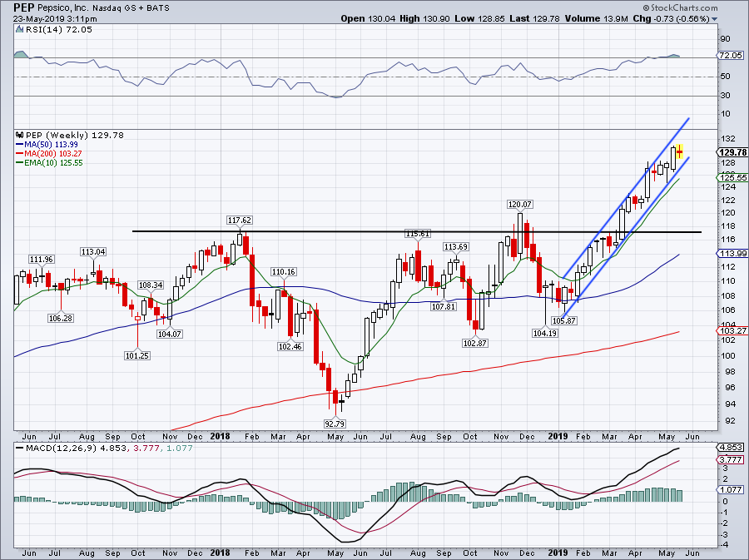
Task: Click the 107.81 price label
Action: pyautogui.click(x=444, y=306)
